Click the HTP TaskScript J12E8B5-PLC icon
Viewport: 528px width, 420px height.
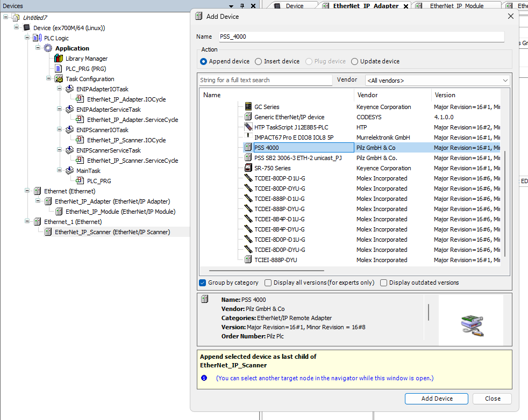tap(248, 127)
